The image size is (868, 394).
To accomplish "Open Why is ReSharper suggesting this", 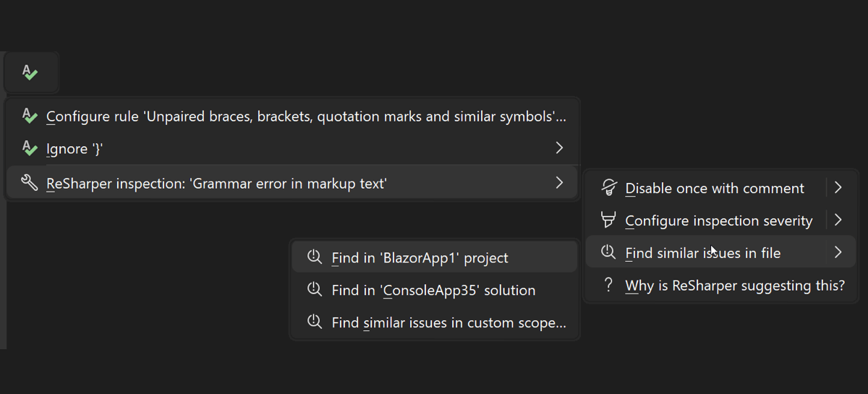I will tap(734, 286).
